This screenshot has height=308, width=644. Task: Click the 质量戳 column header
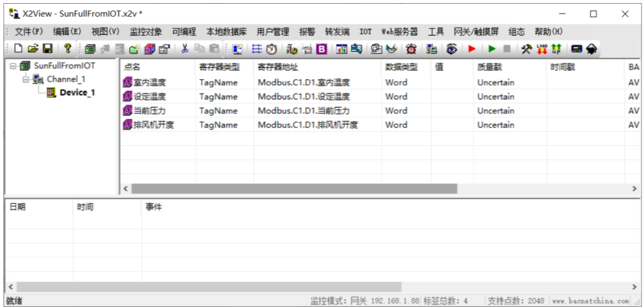click(510, 67)
